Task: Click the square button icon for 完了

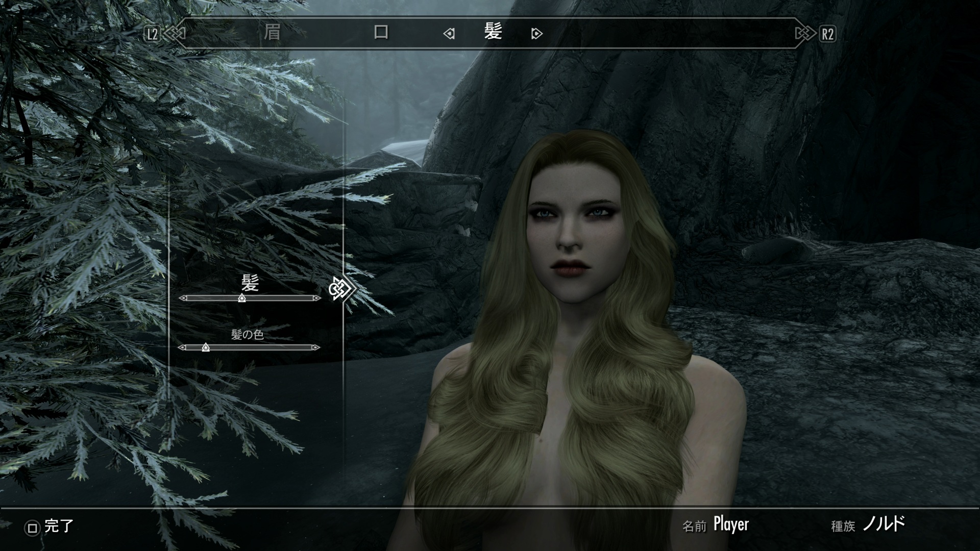Action: [x=32, y=528]
